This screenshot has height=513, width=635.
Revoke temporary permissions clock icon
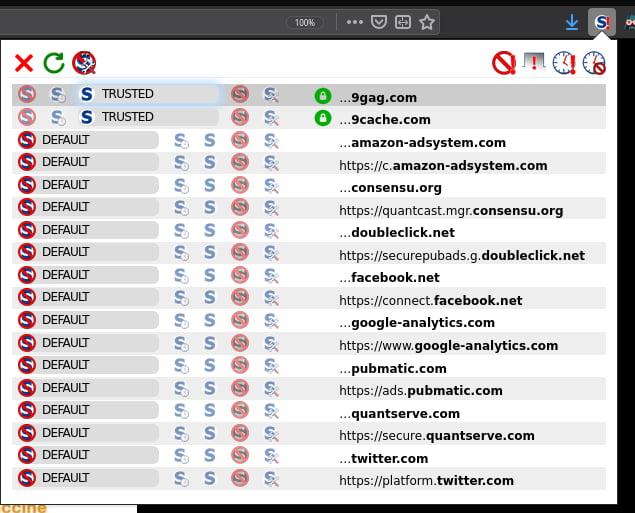coord(594,63)
